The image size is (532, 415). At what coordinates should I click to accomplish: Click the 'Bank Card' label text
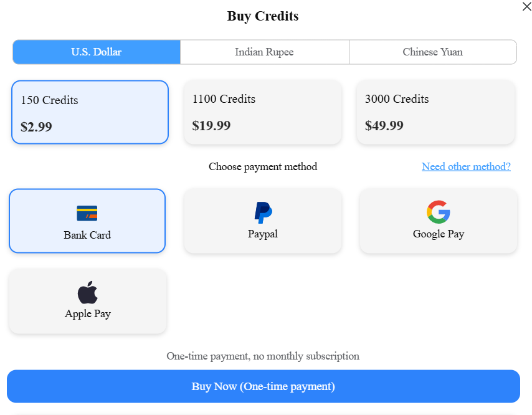[87, 235]
